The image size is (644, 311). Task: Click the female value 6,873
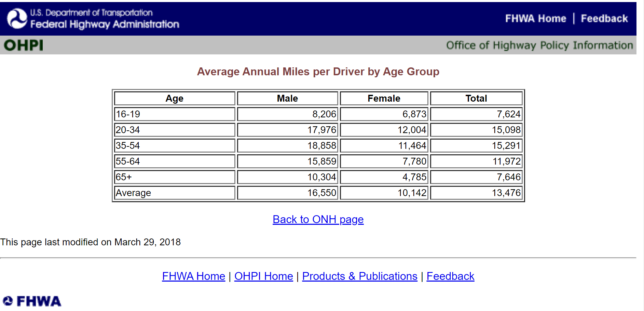(x=414, y=114)
